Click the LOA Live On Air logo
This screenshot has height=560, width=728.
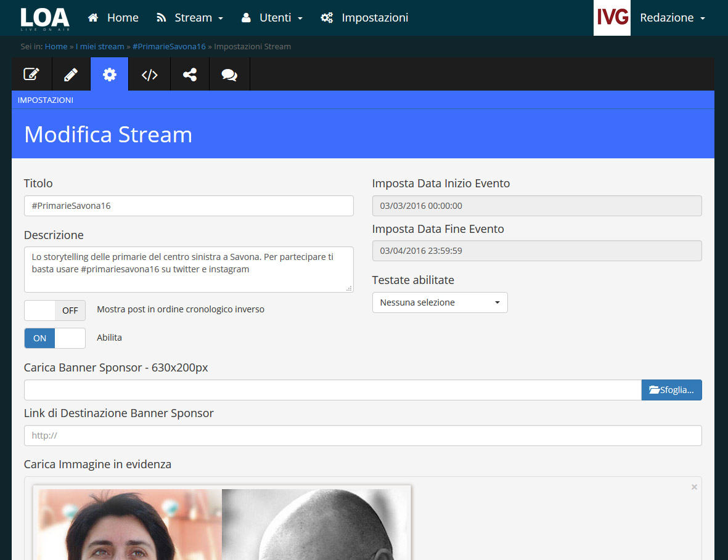pos(45,19)
